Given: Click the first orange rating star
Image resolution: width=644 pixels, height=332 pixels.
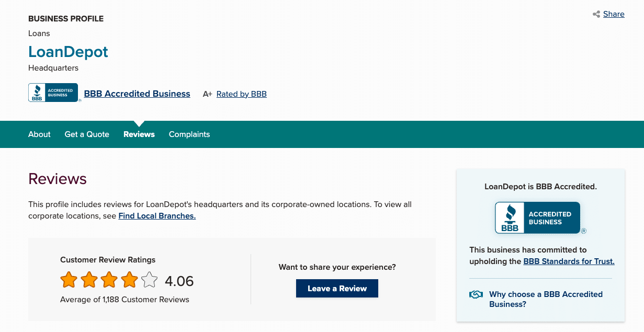Looking at the screenshot, I should tap(69, 280).
